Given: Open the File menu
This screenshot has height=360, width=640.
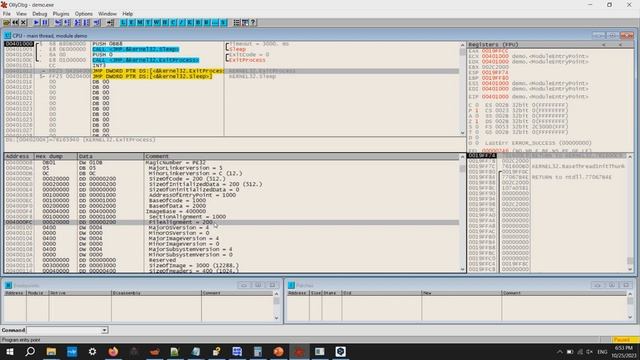Looking at the screenshot, I should coord(7,13).
